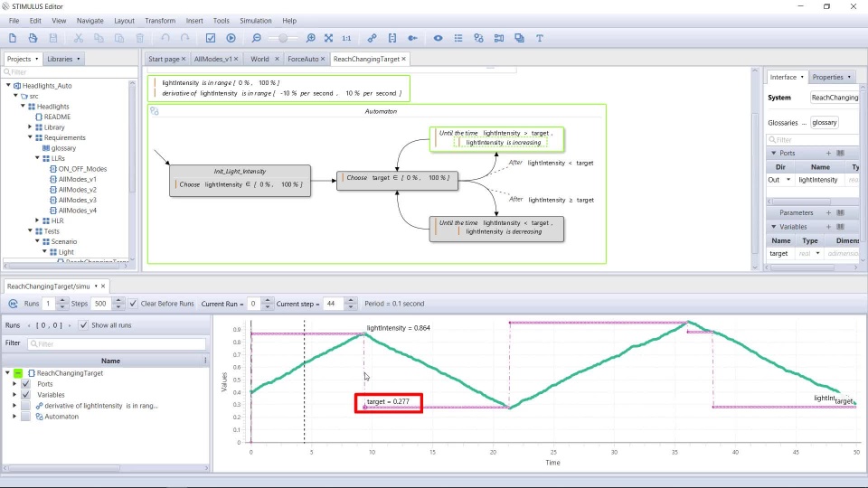Click the signal Filter input field
This screenshot has width=868, height=488.
pyautogui.click(x=117, y=344)
